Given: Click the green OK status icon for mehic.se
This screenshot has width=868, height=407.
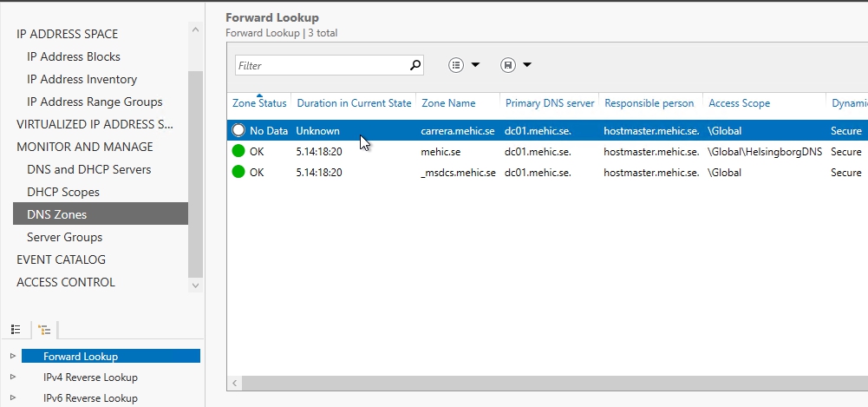Looking at the screenshot, I should [x=239, y=151].
